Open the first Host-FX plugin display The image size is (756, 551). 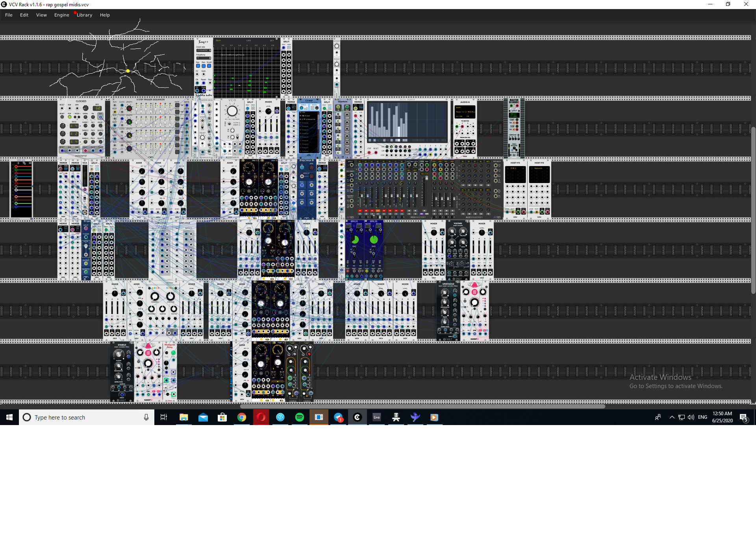point(515,174)
